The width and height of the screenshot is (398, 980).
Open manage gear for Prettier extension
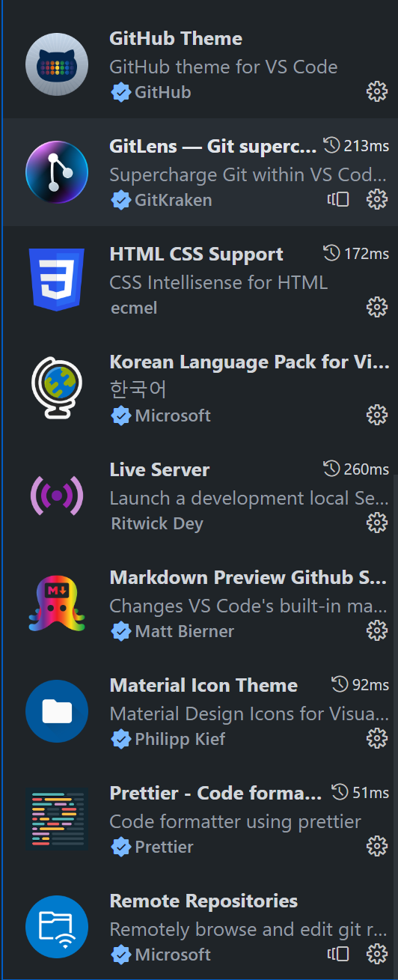(x=377, y=847)
